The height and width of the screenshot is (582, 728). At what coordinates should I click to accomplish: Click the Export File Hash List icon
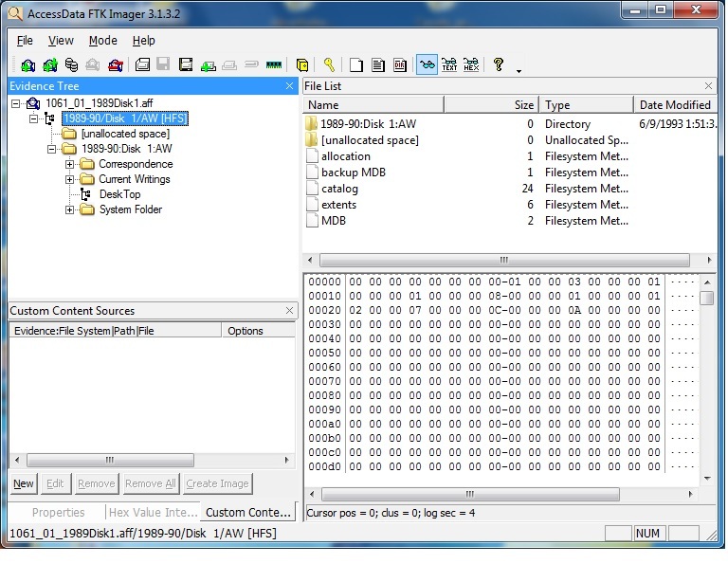pyautogui.click(x=378, y=65)
